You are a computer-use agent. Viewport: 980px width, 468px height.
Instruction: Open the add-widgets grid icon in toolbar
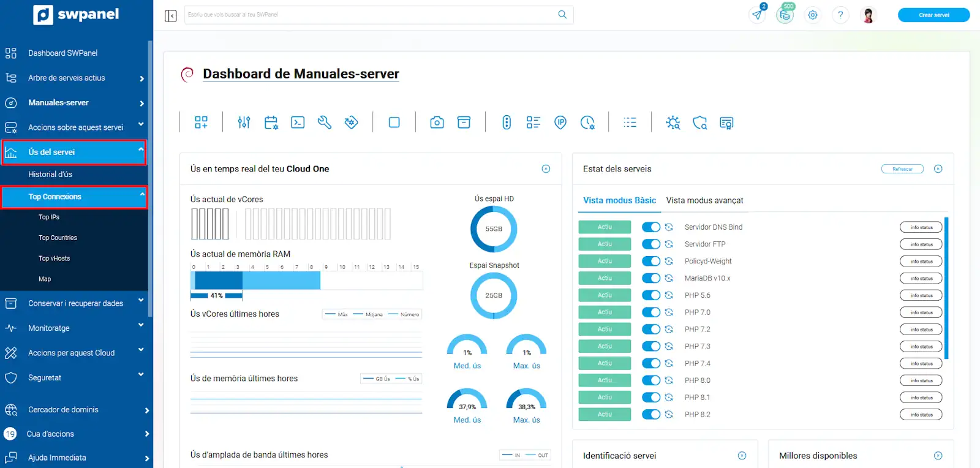point(201,123)
